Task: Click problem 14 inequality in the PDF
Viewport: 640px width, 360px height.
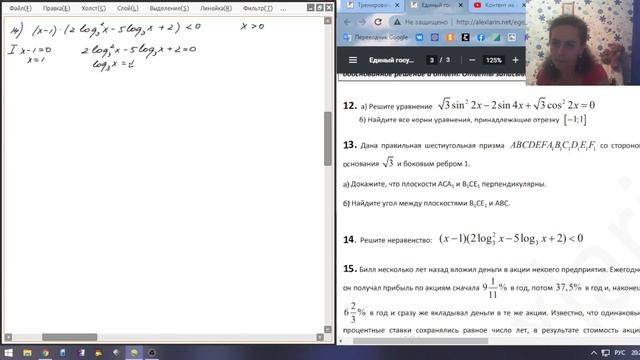Action: pos(511,239)
